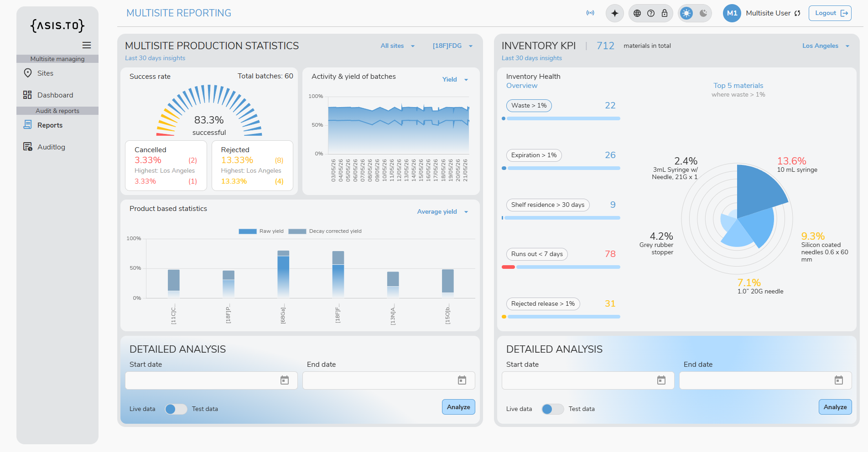Click the inventory Start date input field

coord(588,380)
